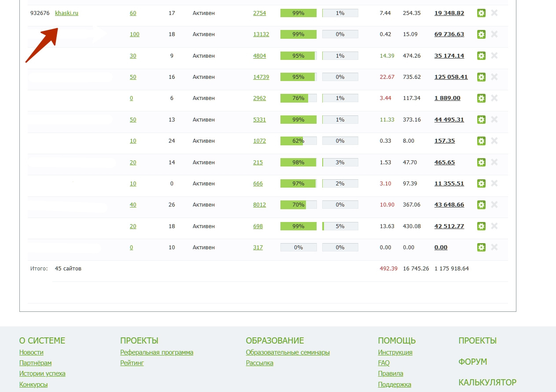Open the Новости footer link
556x392 pixels.
pyautogui.click(x=31, y=352)
